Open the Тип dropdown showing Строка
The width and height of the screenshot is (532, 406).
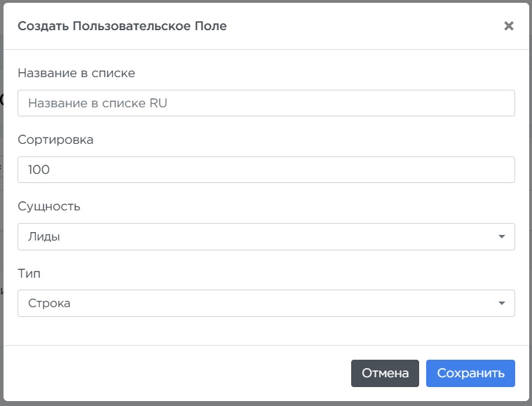(266, 304)
